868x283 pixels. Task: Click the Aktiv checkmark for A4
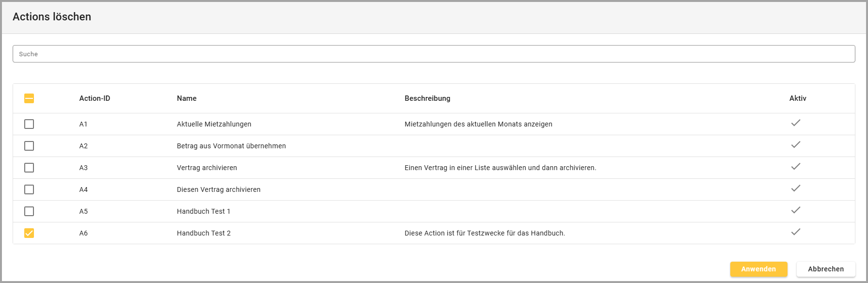point(795,189)
